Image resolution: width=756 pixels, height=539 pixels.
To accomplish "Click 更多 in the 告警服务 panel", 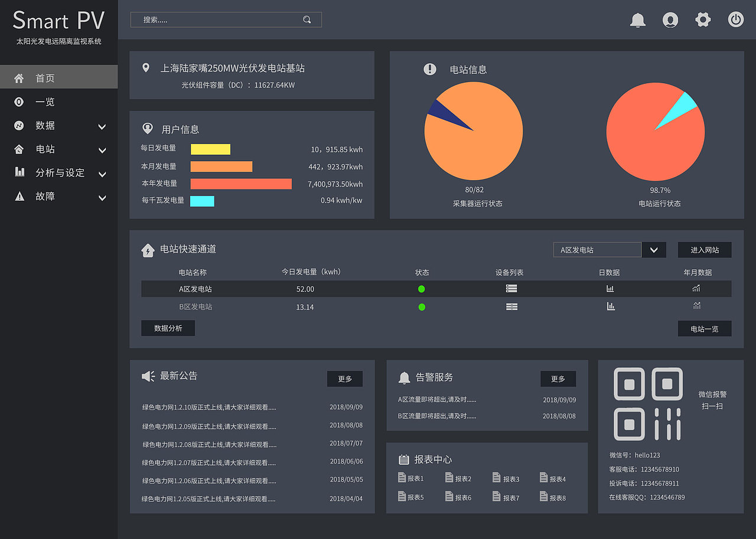I will click(558, 379).
